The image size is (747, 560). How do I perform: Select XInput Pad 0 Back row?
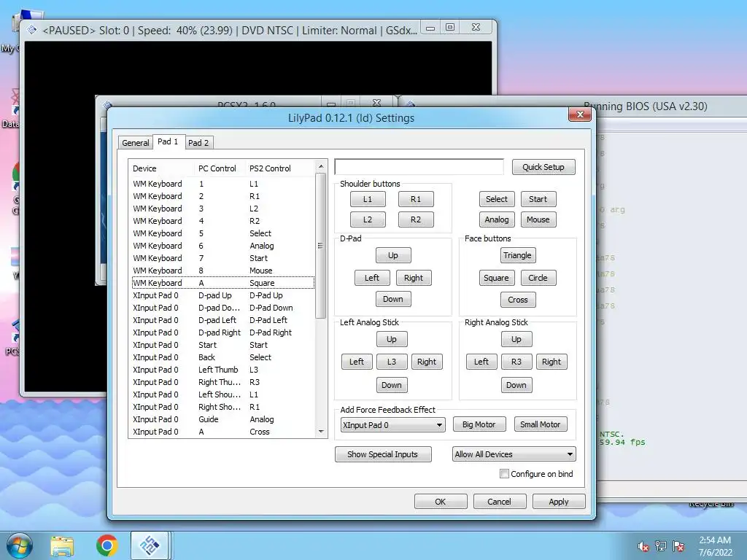[223, 357]
